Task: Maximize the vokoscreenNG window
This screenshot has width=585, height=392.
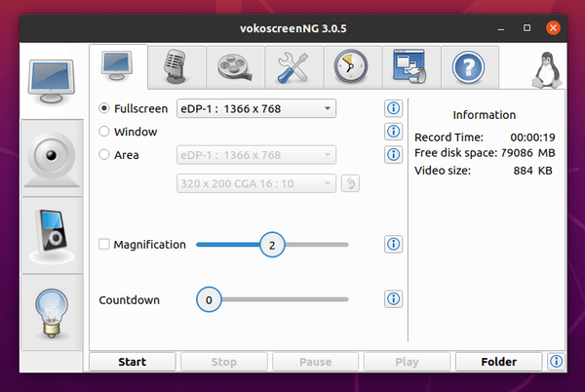Action: point(526,28)
